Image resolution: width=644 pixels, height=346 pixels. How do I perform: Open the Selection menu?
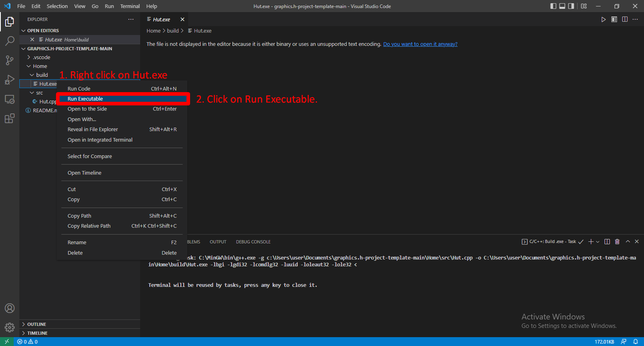pyautogui.click(x=57, y=6)
